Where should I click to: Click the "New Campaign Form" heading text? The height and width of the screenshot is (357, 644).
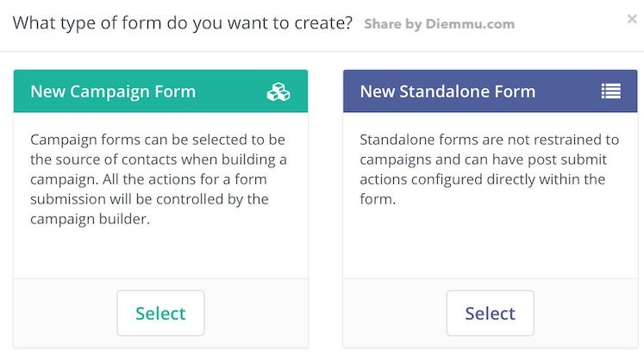(113, 91)
